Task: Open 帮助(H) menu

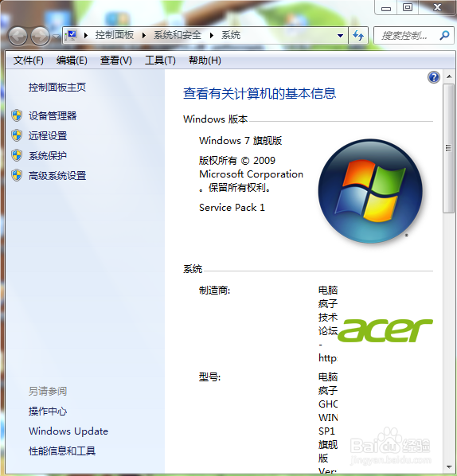Action: [205, 60]
